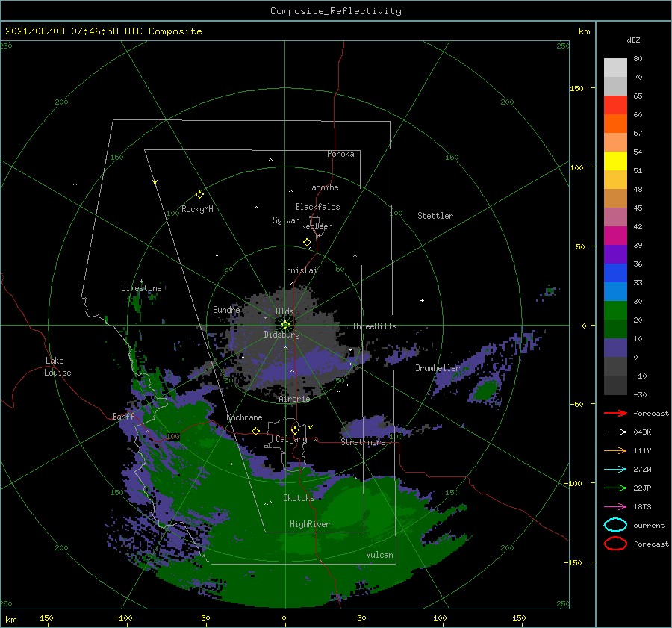Click the Stettler town label
Viewport: 672px width, 628px height.
pos(435,216)
